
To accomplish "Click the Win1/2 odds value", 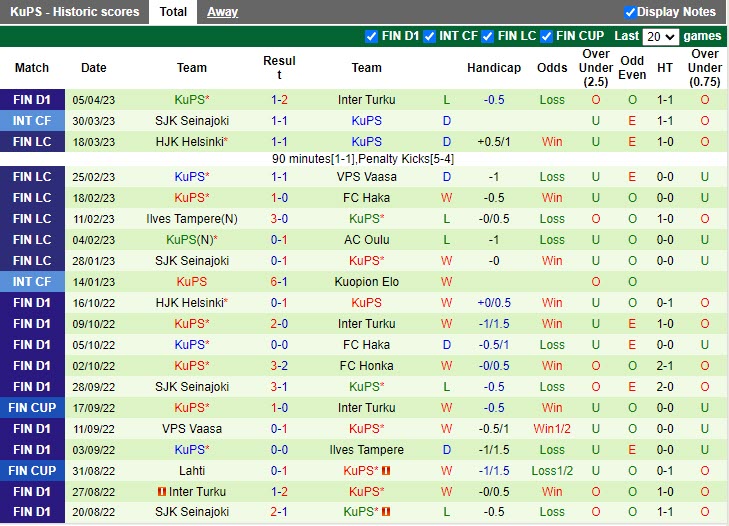I will 552,429.
